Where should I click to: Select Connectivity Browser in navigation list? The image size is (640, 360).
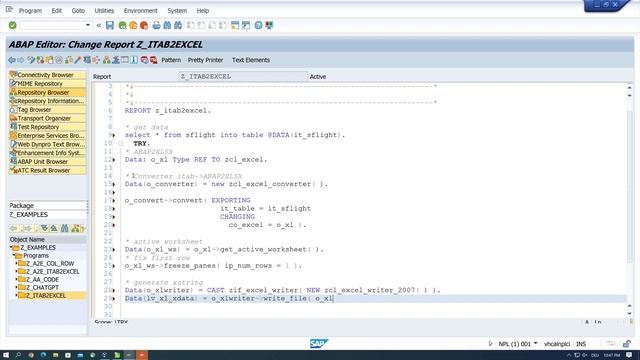coord(47,75)
